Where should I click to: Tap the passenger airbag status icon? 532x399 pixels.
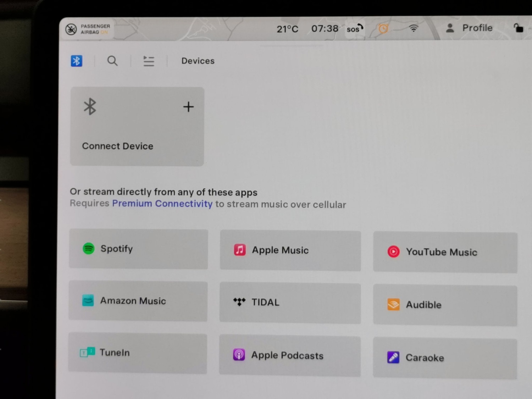pos(71,29)
